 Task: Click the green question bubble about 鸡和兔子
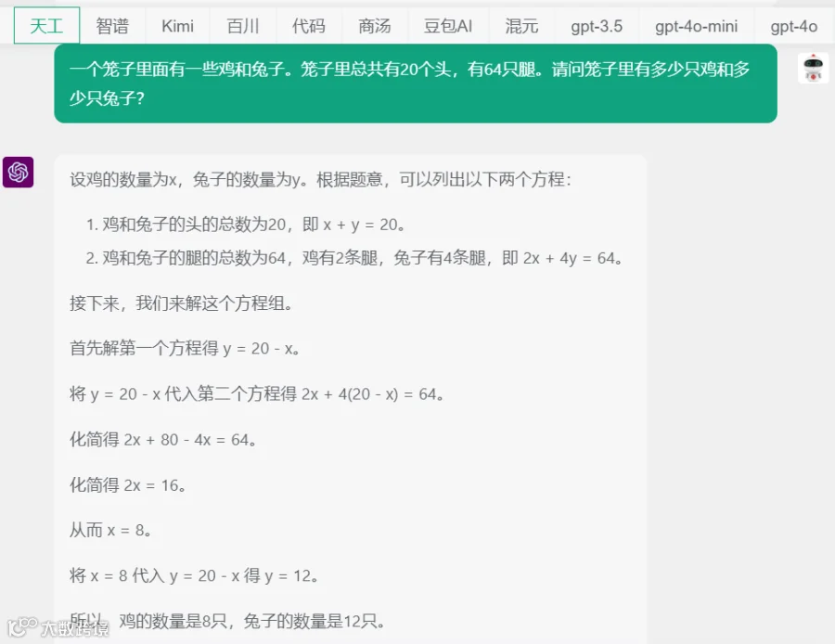click(x=416, y=84)
